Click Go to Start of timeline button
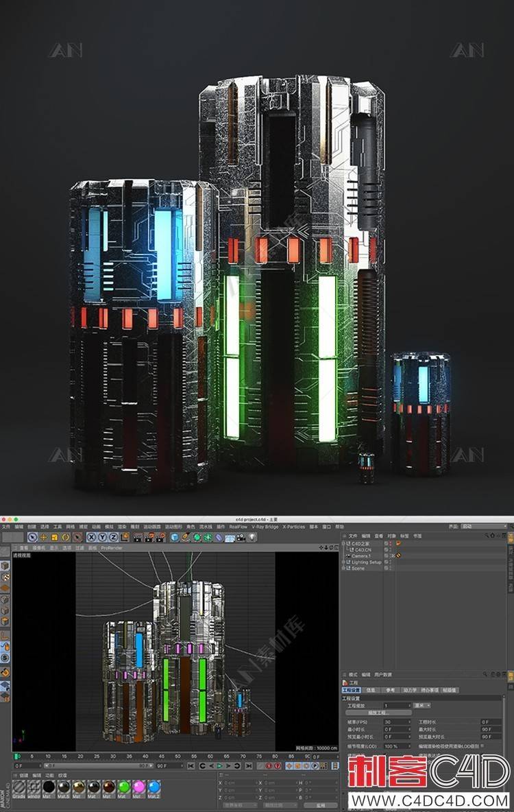Viewport: 514px width, 812px height. [191, 766]
